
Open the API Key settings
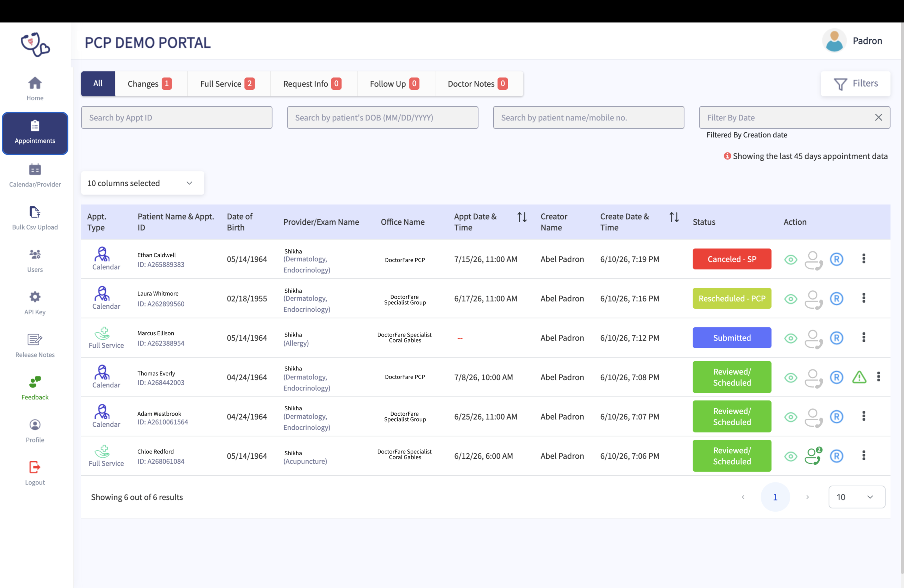[x=35, y=303]
